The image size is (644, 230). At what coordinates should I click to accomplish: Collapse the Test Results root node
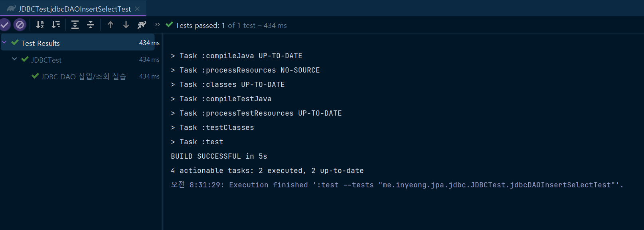point(4,42)
